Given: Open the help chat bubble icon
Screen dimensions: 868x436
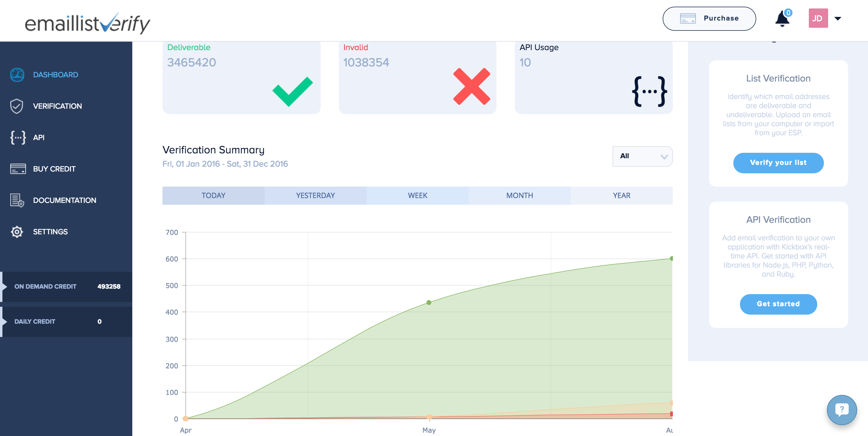Looking at the screenshot, I should click(841, 410).
